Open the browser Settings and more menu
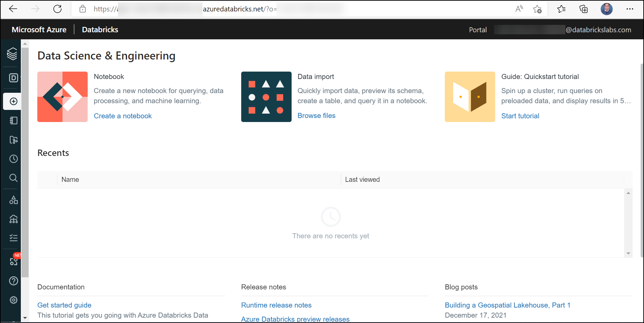Viewport: 644px width, 323px height. [x=630, y=9]
